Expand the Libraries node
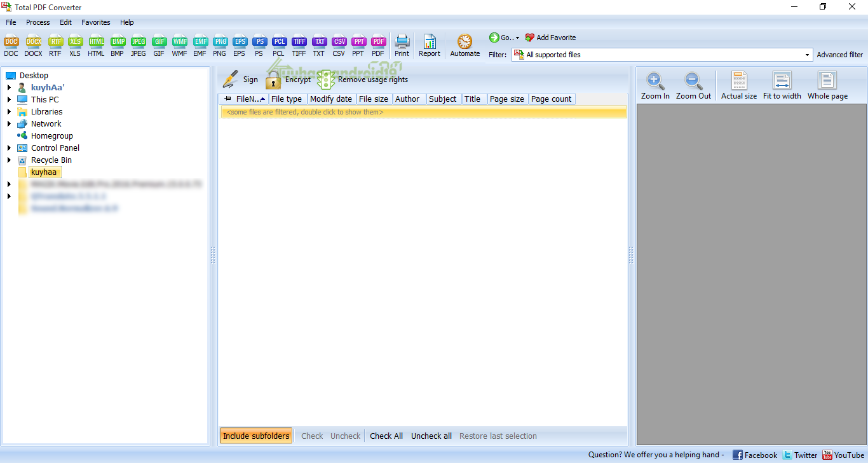The image size is (868, 463). 10,111
